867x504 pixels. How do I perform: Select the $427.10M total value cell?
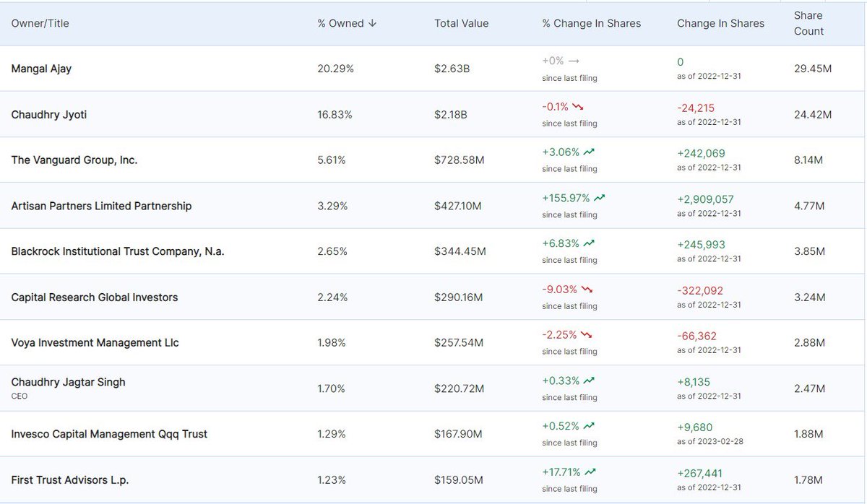(458, 206)
